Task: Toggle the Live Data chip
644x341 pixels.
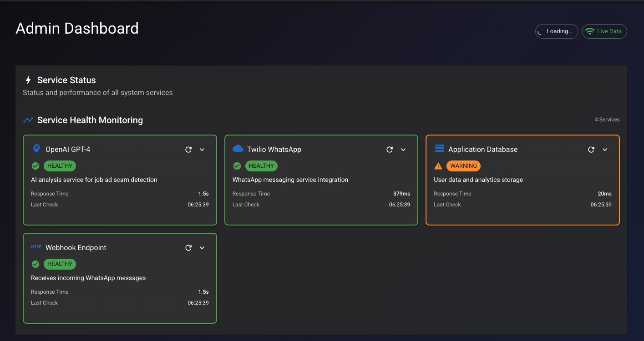Action: 604,31
